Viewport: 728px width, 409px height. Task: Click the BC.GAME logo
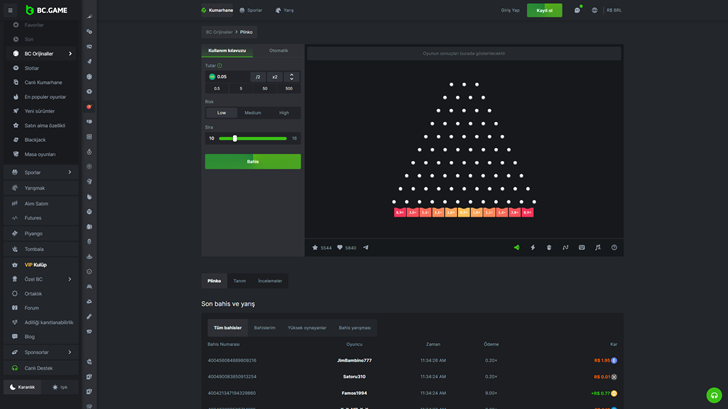click(46, 10)
